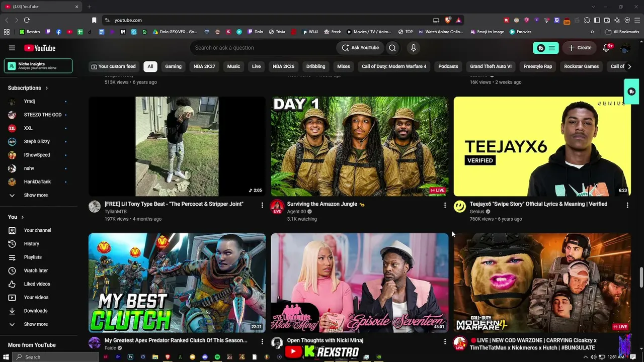Open Watch later from the sidebar
Viewport: 644px width, 362px height.
click(x=36, y=270)
